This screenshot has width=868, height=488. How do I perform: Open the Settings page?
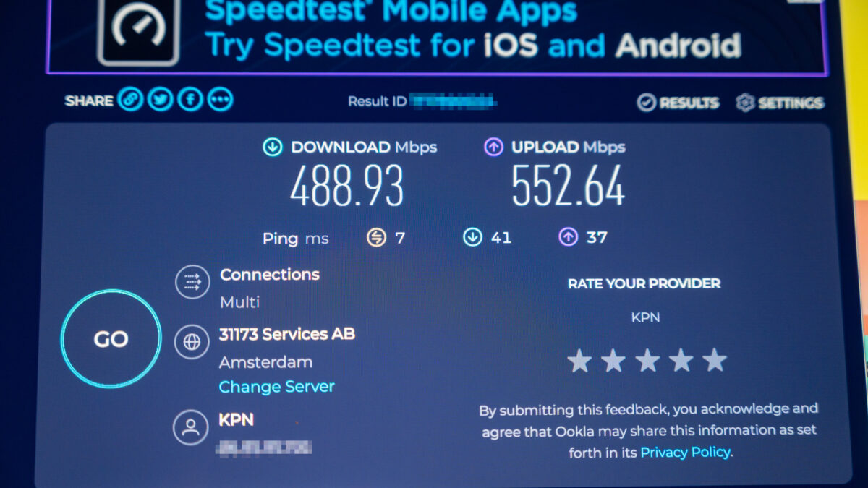(780, 103)
